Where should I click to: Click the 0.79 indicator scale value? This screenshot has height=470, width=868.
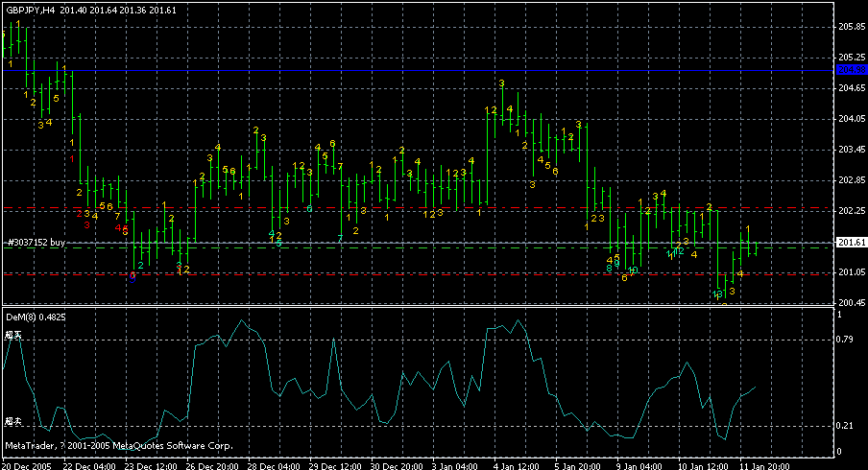pos(846,339)
